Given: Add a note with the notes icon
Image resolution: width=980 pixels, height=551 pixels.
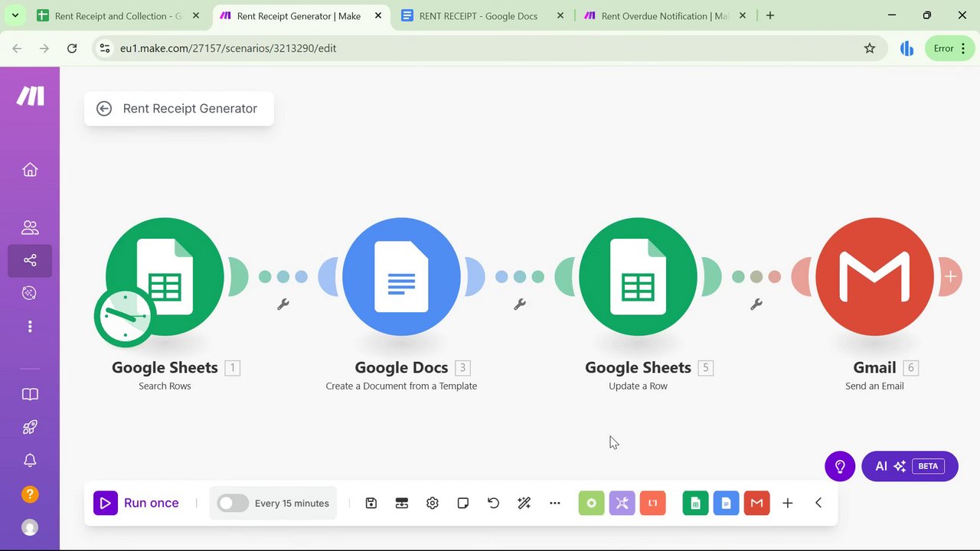Looking at the screenshot, I should (463, 503).
